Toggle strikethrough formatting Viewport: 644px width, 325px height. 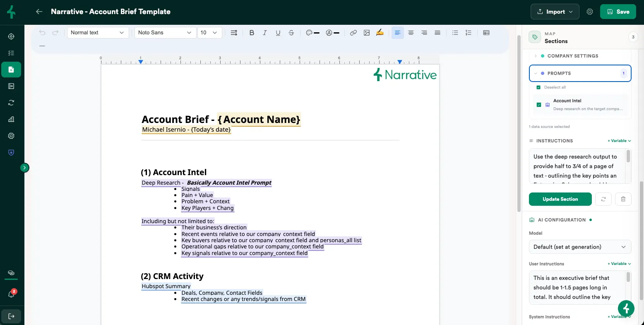291,33
